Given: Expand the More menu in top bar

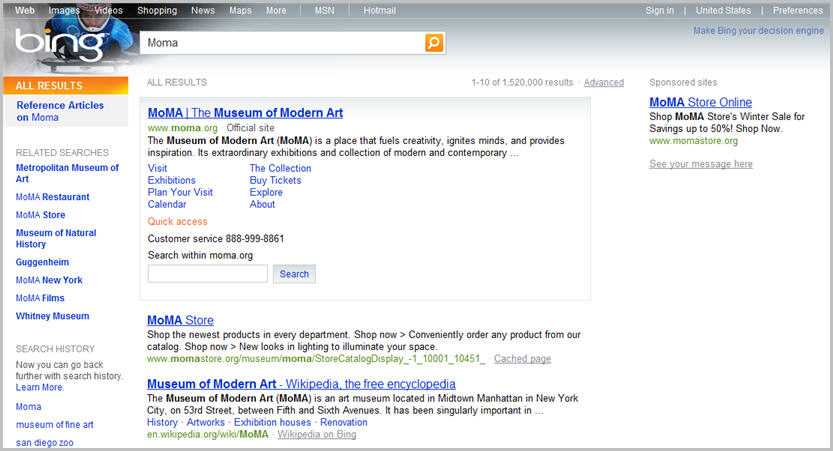Looking at the screenshot, I should pos(276,11).
